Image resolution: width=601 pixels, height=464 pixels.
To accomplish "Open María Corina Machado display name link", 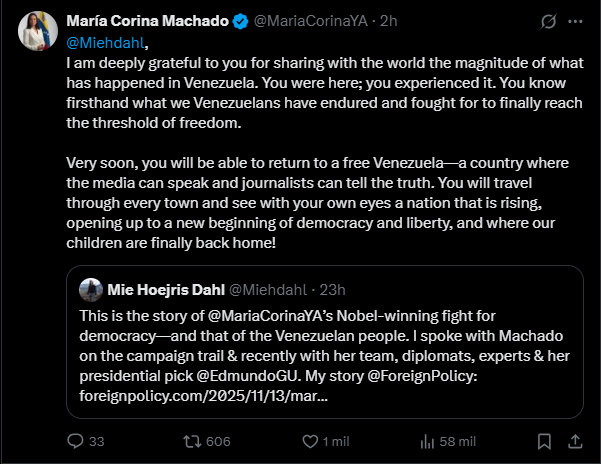I will (147, 21).
